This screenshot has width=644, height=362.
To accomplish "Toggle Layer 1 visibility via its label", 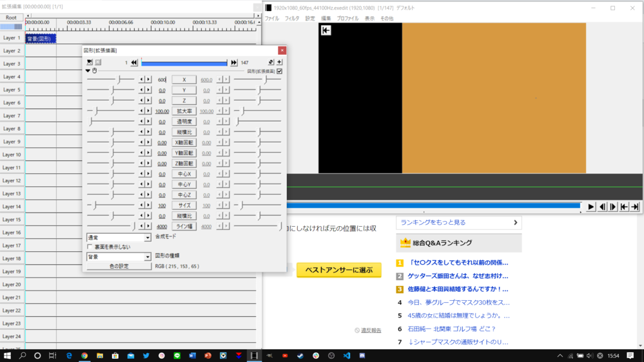I will click(12, 38).
